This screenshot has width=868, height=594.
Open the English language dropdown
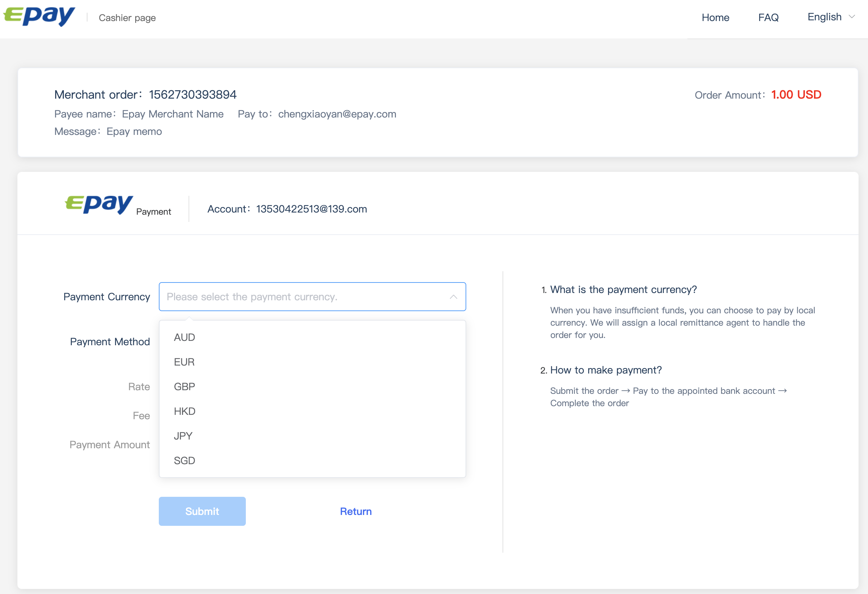coord(824,17)
